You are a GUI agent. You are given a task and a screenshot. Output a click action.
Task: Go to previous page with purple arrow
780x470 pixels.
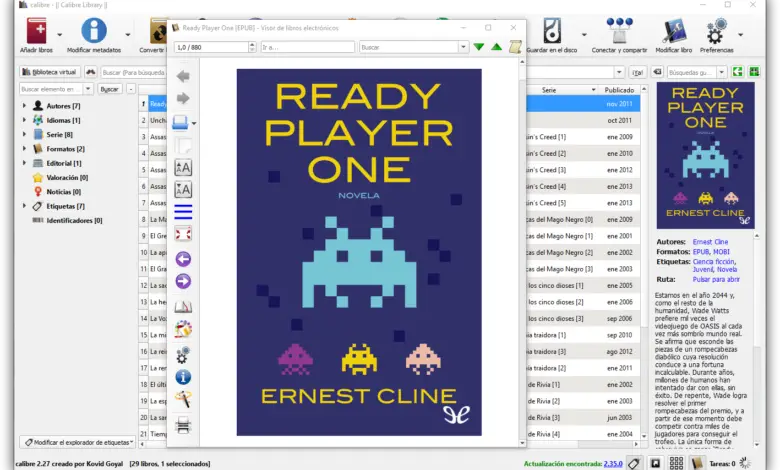coord(183,259)
